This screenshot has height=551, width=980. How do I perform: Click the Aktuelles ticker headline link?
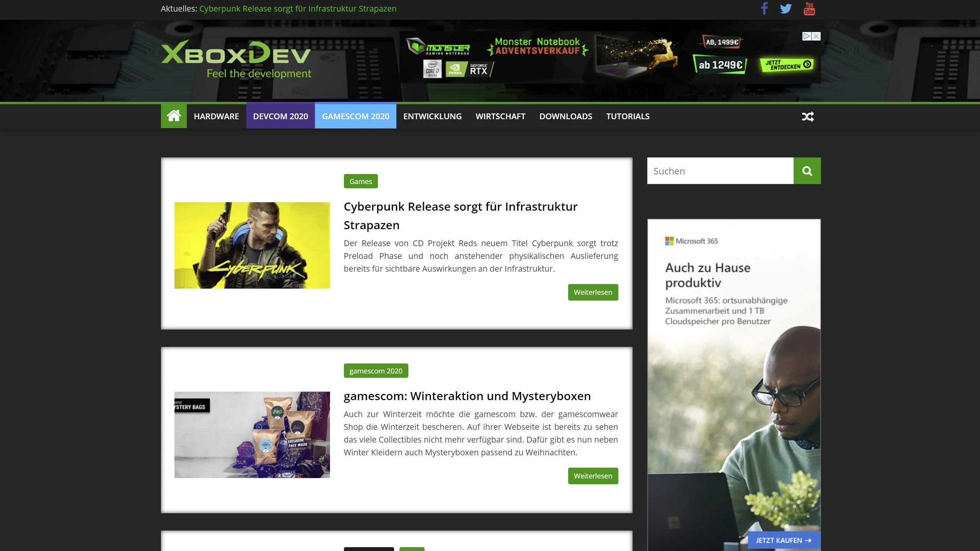pyautogui.click(x=297, y=8)
